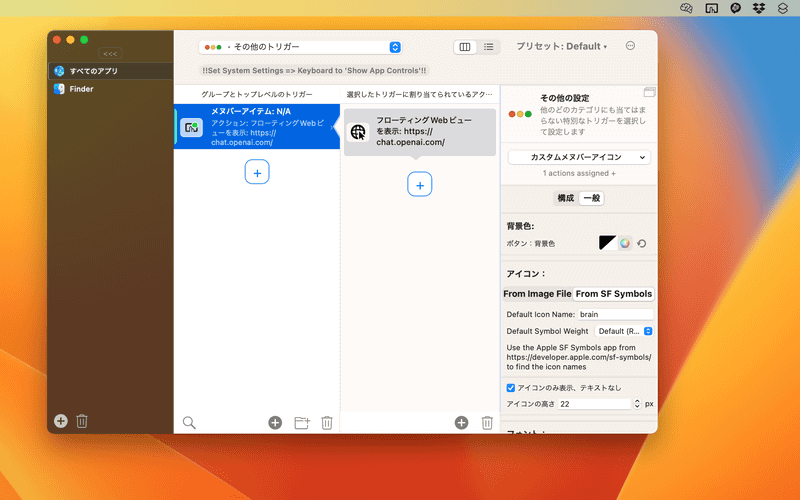Click the その他の設定 heading

coord(565,98)
